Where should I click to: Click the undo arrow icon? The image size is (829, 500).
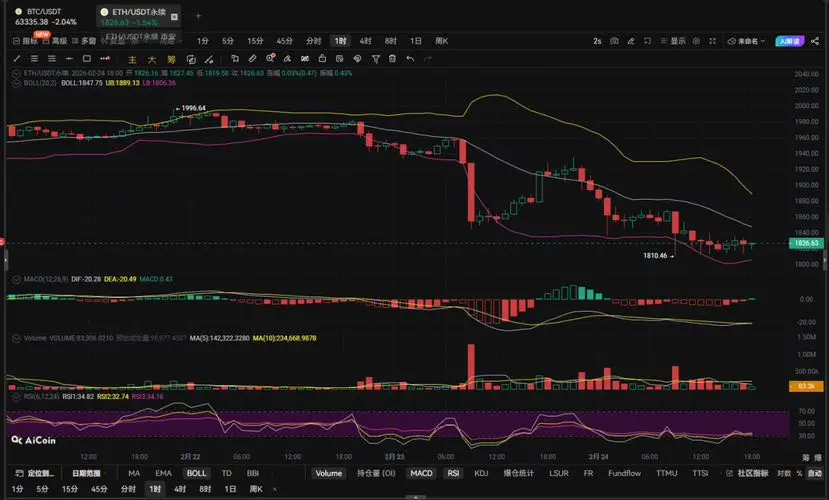click(410, 59)
